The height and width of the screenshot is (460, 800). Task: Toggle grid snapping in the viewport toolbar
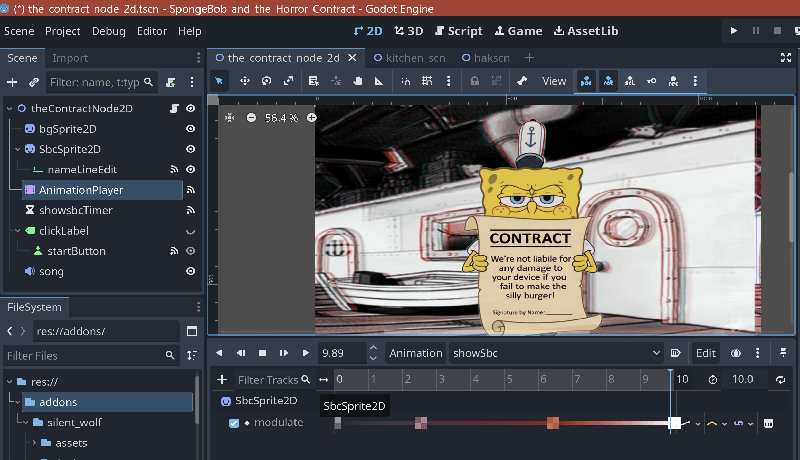[427, 81]
